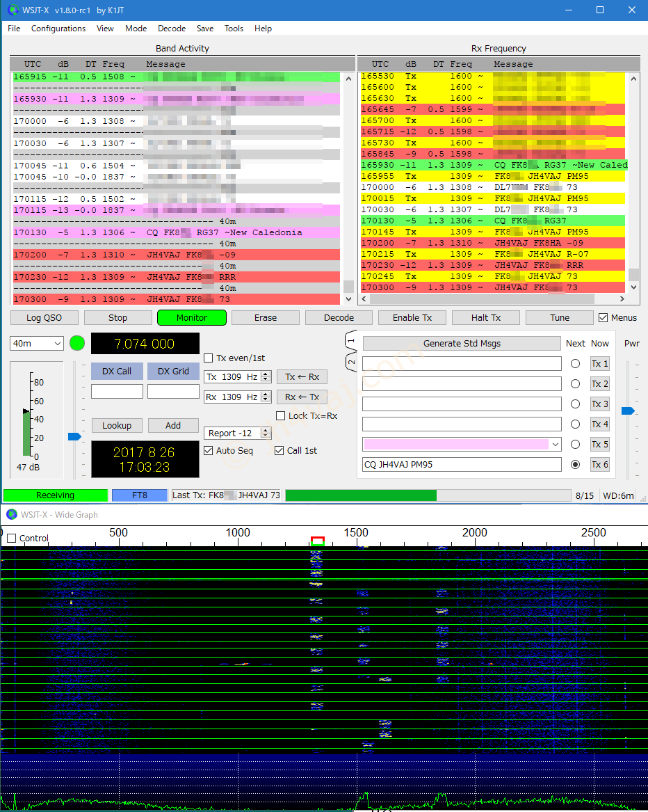
Task: Click the 7.074 000 frequency display
Action: [145, 344]
